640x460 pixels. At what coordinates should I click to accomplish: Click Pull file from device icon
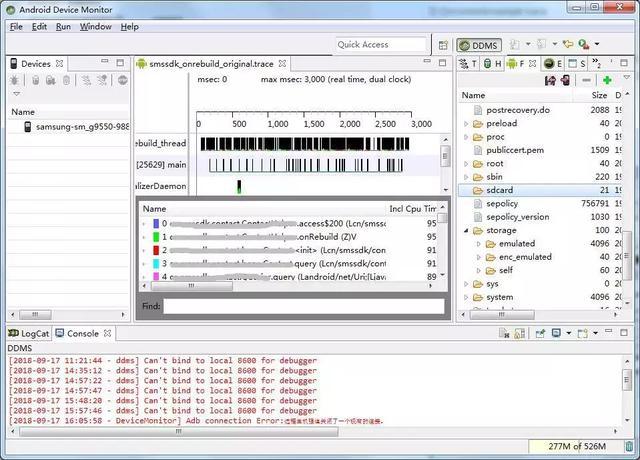tap(550, 80)
